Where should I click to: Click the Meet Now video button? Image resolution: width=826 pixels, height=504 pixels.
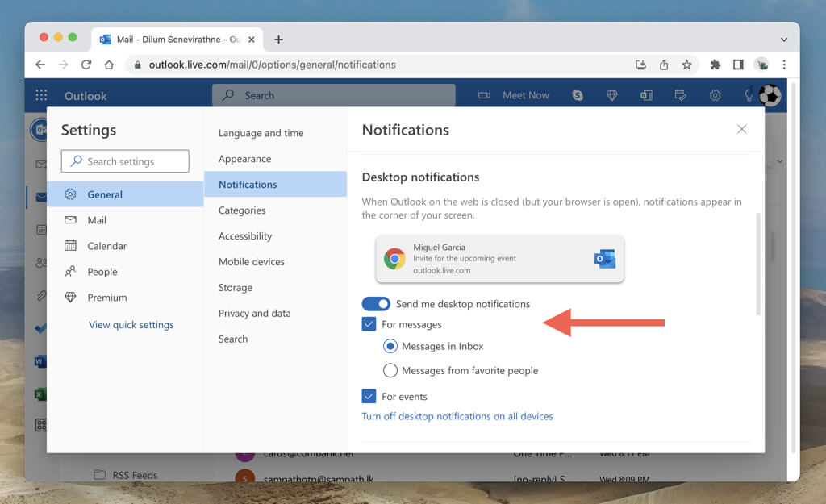tap(514, 95)
